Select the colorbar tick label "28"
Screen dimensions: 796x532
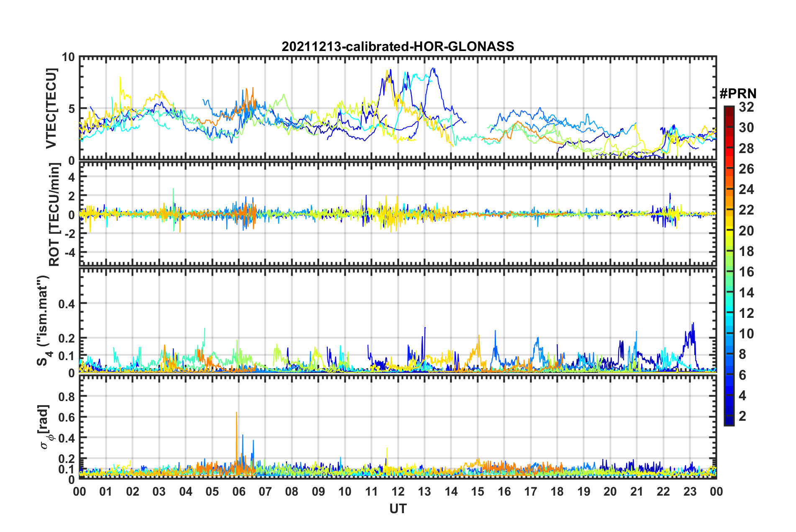point(746,148)
